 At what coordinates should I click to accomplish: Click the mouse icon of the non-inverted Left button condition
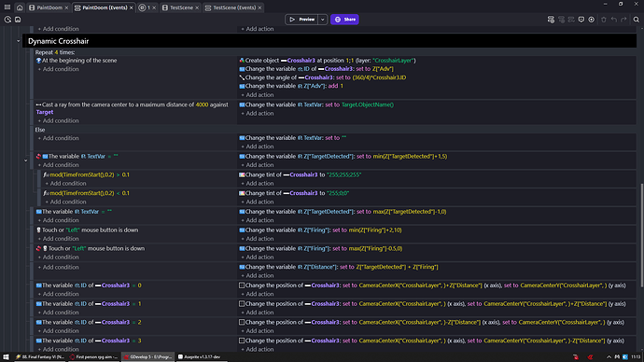38,230
